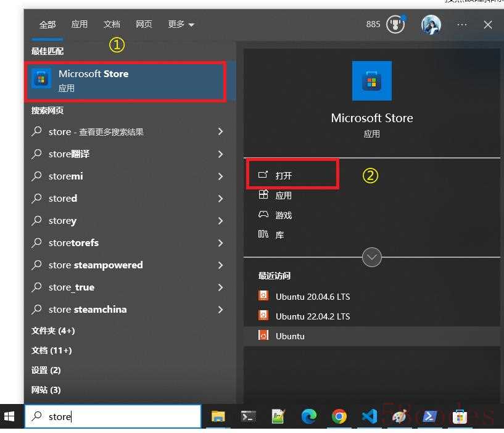Click the taskbar search box containing 'store'

[x=113, y=416]
